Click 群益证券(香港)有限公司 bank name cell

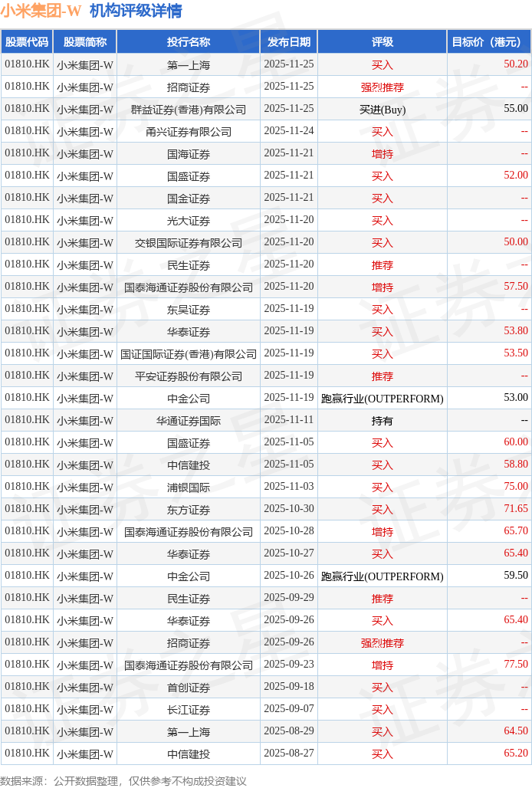tap(189, 109)
